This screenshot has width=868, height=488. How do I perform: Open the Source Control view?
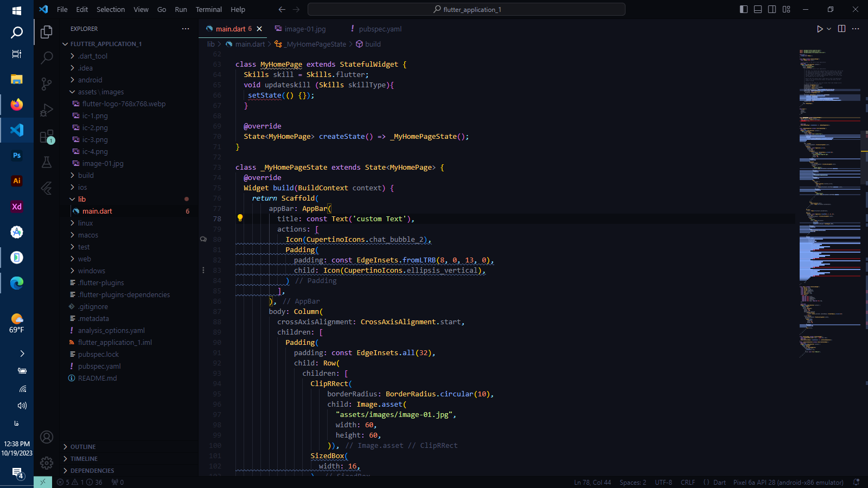coord(47,84)
